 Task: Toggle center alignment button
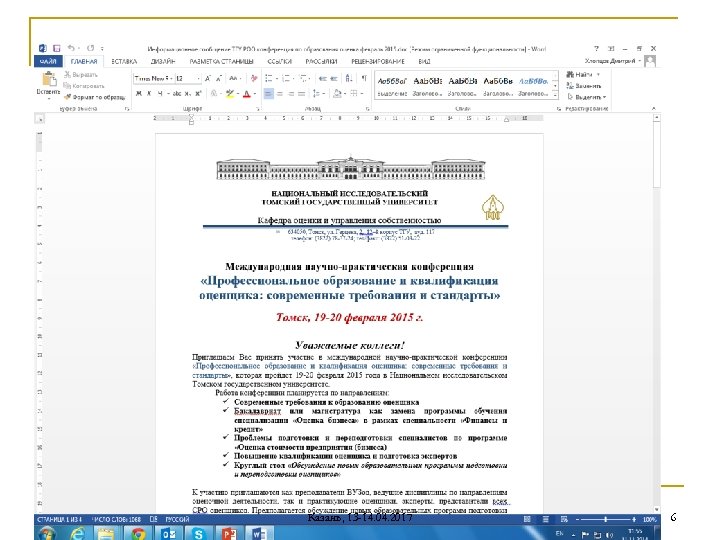pyautogui.click(x=280, y=94)
